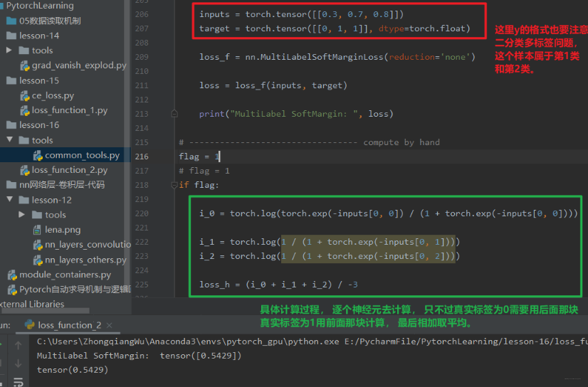The height and width of the screenshot is (387, 588).
Task: Click the loss_h average line
Action: 278,285
